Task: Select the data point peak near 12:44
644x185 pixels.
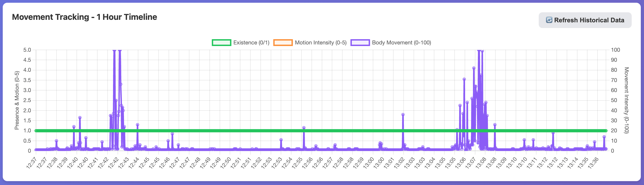Action: (x=137, y=125)
